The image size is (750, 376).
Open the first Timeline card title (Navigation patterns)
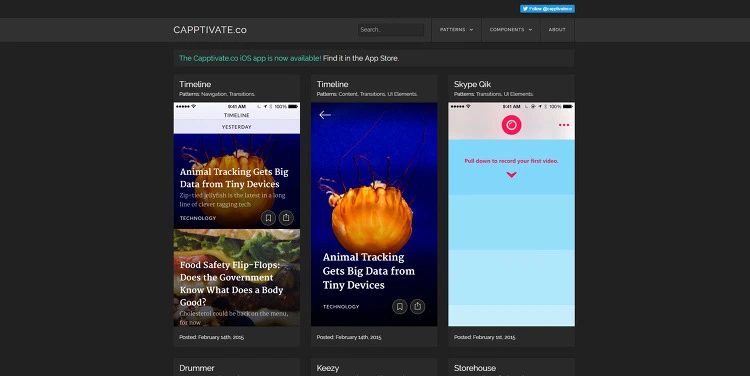pyautogui.click(x=195, y=84)
